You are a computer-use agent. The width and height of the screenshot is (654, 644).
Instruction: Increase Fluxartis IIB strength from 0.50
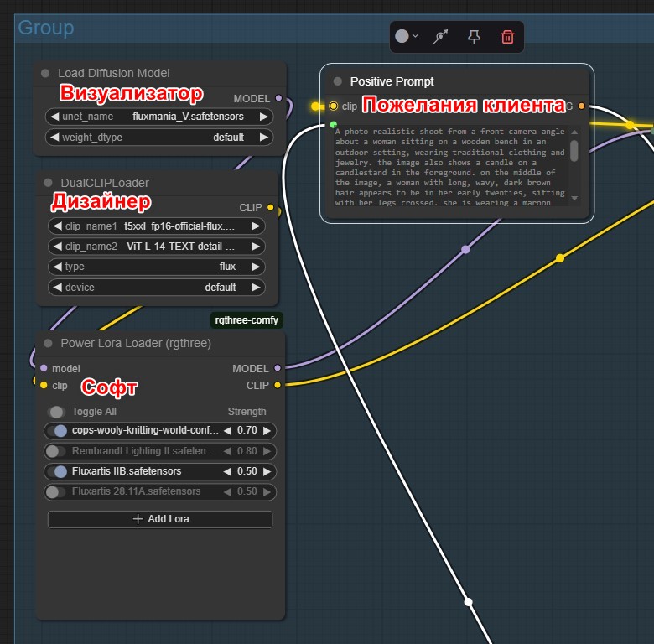click(x=267, y=471)
